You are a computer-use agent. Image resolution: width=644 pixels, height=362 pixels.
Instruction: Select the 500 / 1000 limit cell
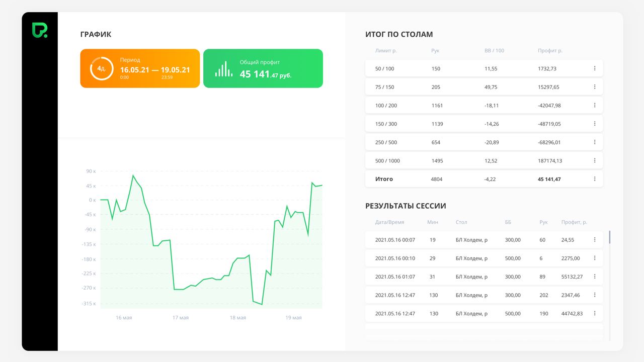click(x=387, y=161)
